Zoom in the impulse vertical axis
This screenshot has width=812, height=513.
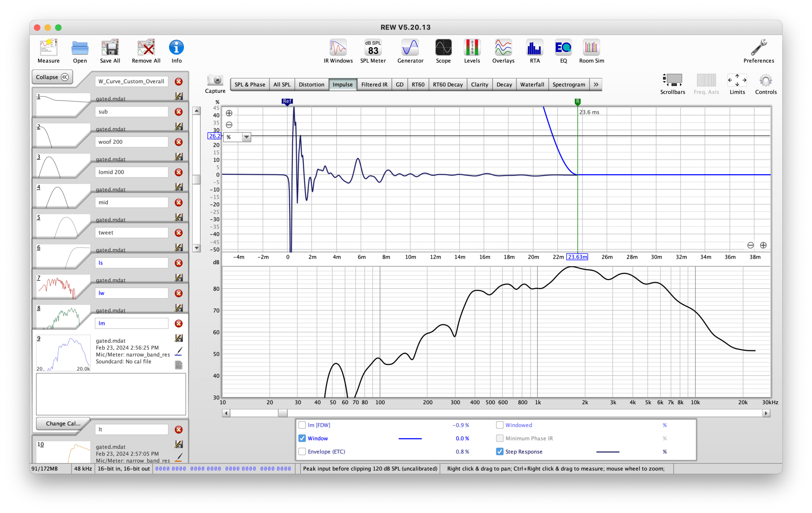click(229, 113)
